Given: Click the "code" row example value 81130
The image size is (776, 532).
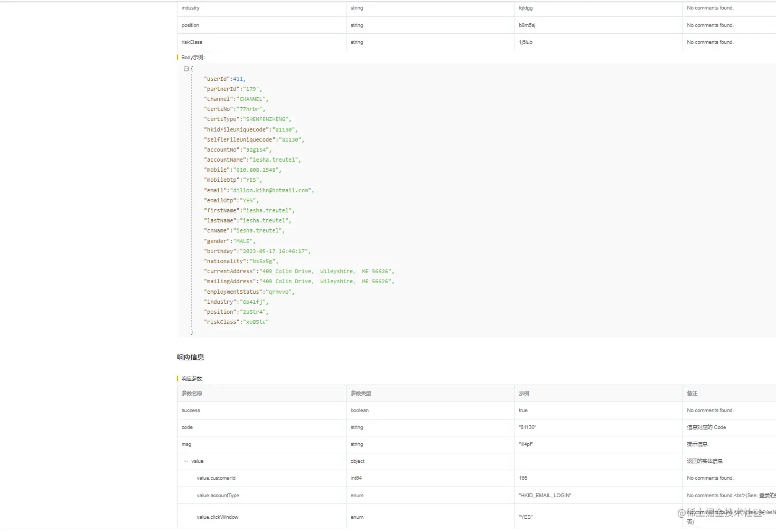Looking at the screenshot, I should tap(527, 427).
